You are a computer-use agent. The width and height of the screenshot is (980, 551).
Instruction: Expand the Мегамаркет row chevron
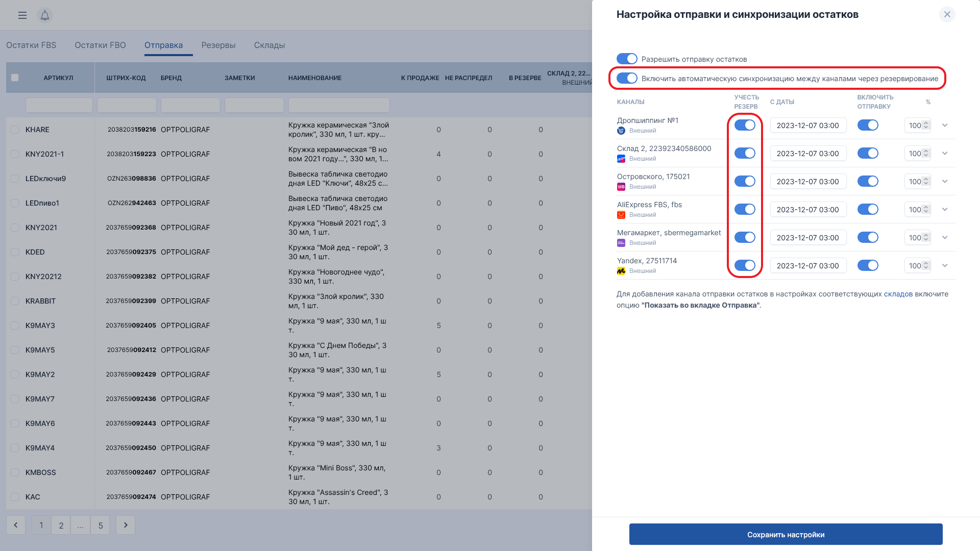tap(945, 238)
